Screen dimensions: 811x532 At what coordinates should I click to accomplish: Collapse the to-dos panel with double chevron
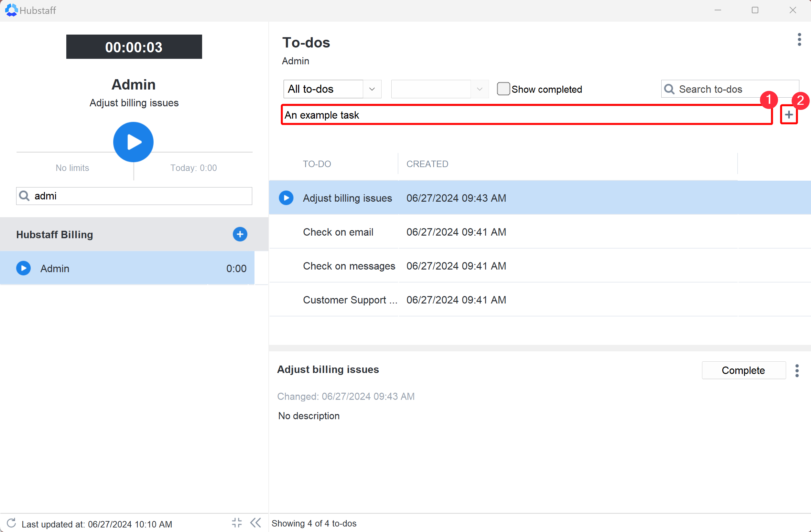tap(255, 523)
